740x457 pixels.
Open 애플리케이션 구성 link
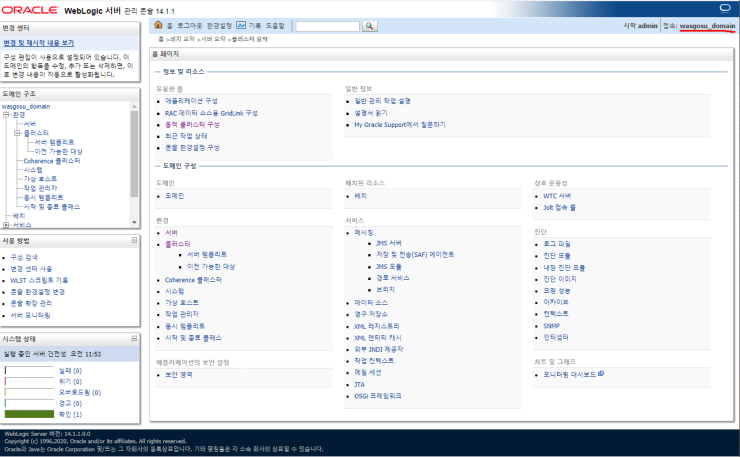pos(191,101)
